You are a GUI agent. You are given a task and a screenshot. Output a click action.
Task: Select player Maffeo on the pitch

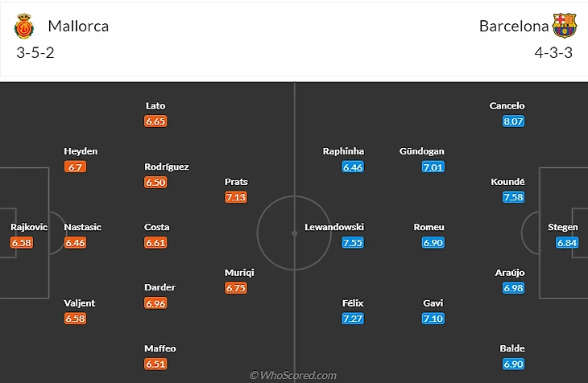point(160,348)
